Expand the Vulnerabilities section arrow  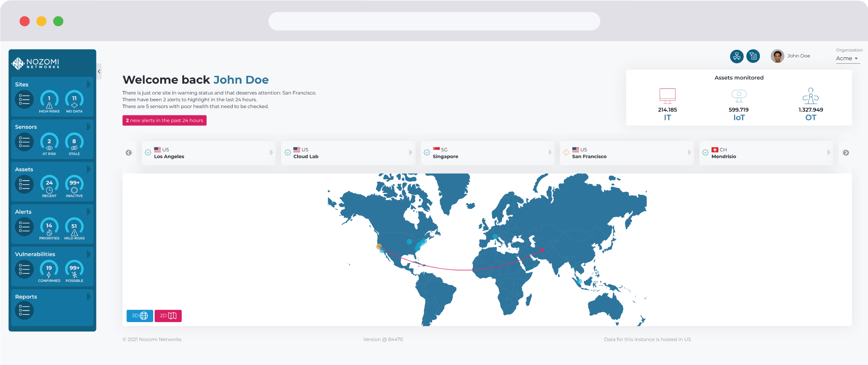[x=89, y=254]
